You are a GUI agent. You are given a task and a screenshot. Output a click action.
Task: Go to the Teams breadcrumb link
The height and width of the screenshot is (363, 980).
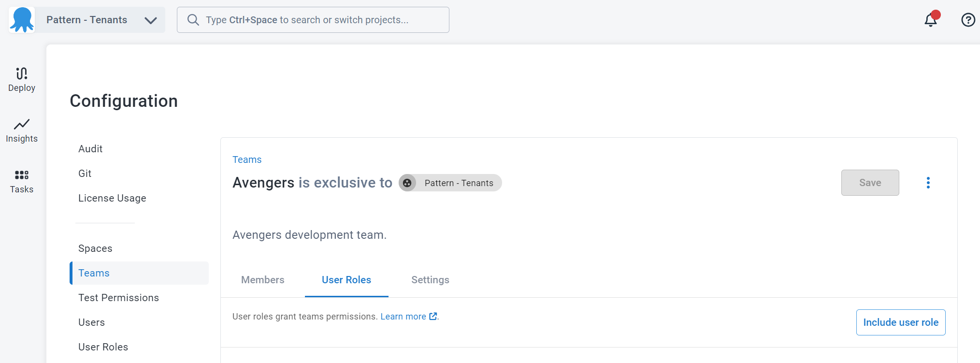pyautogui.click(x=247, y=160)
